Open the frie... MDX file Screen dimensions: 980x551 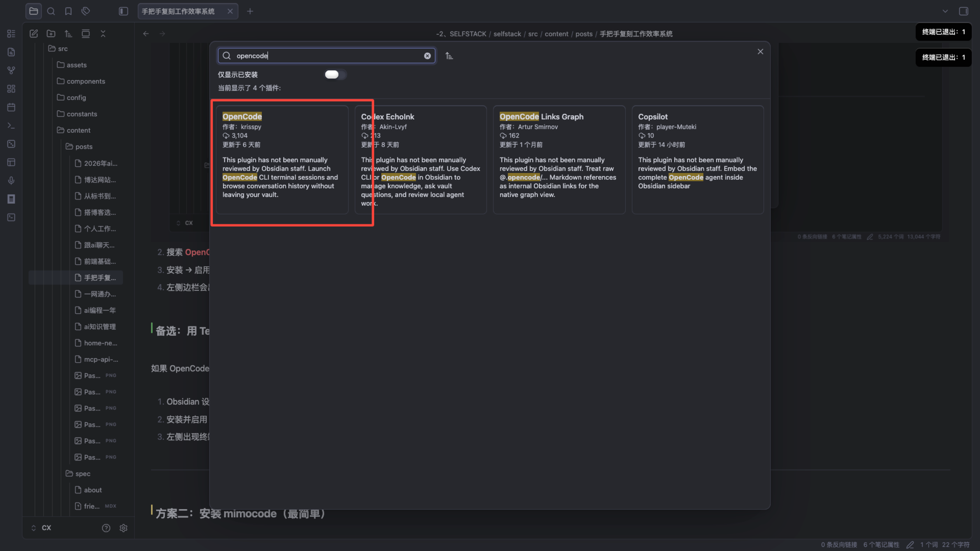click(95, 506)
